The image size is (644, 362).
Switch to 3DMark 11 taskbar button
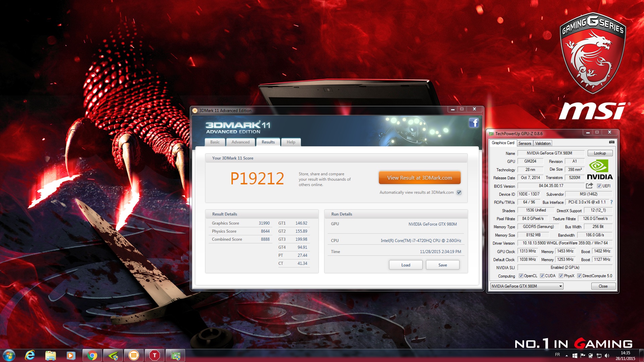click(x=133, y=355)
